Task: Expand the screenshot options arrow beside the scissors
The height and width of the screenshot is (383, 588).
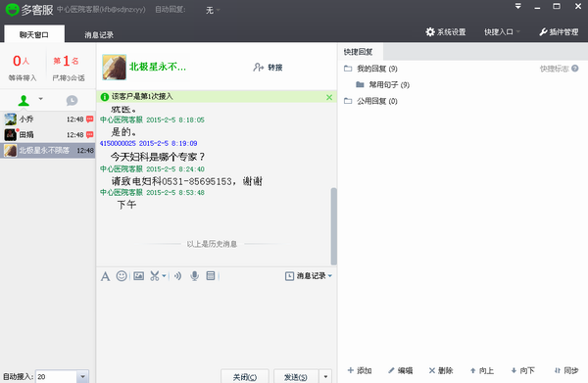Action: (x=164, y=276)
